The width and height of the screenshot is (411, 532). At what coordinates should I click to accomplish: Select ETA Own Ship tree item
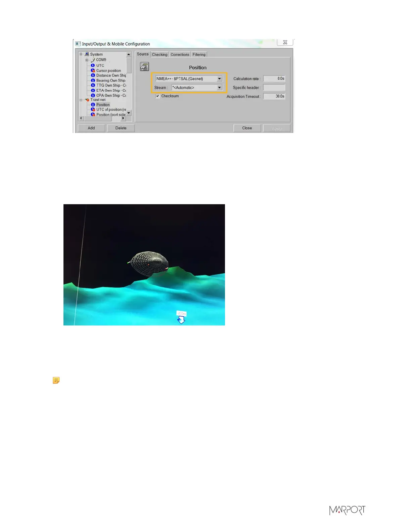click(111, 90)
